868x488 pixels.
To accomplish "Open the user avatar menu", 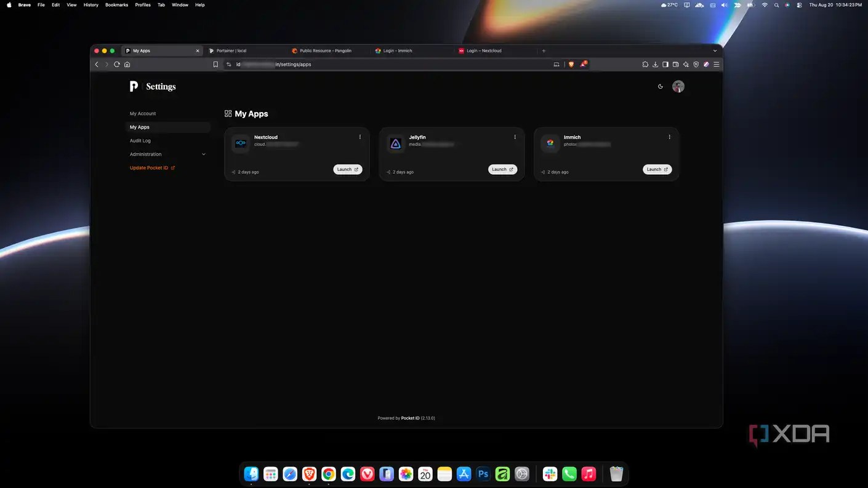I will (678, 87).
